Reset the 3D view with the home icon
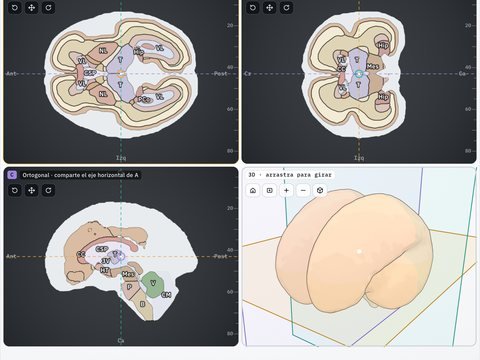The height and width of the screenshot is (360, 480). coord(253,190)
